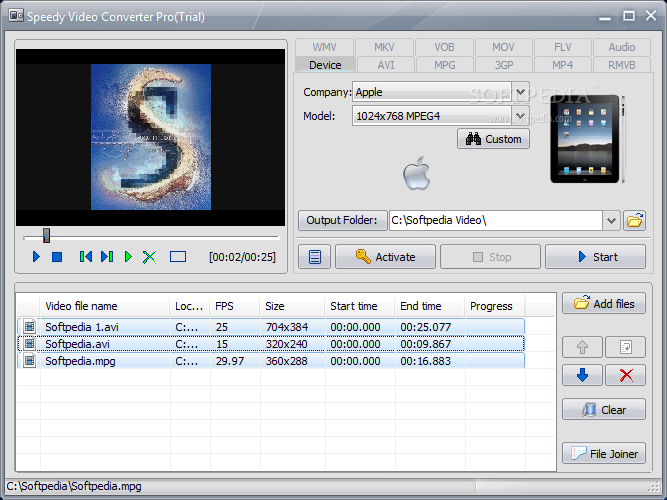Screen dimensions: 667x500
Task: Click the iPad device picture
Action: pyautogui.click(x=585, y=139)
